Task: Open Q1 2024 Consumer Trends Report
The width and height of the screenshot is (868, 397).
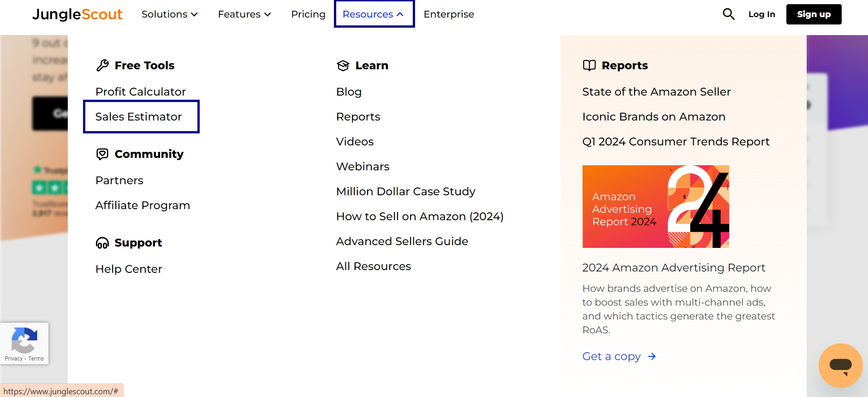Action: click(x=676, y=142)
